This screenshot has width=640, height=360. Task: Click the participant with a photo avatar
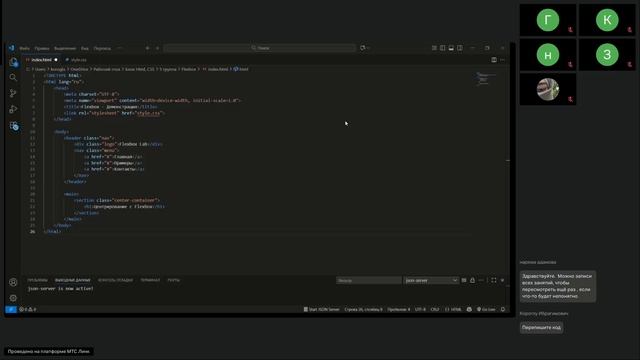coord(548,89)
